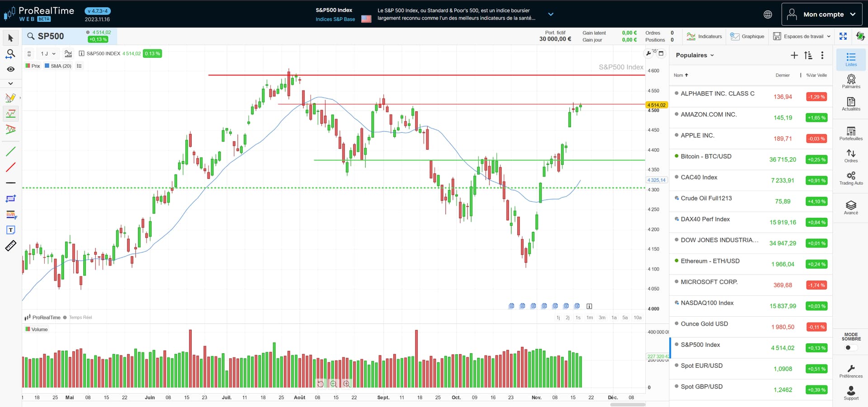Expand Espaces de travail dropdown

pyautogui.click(x=802, y=37)
